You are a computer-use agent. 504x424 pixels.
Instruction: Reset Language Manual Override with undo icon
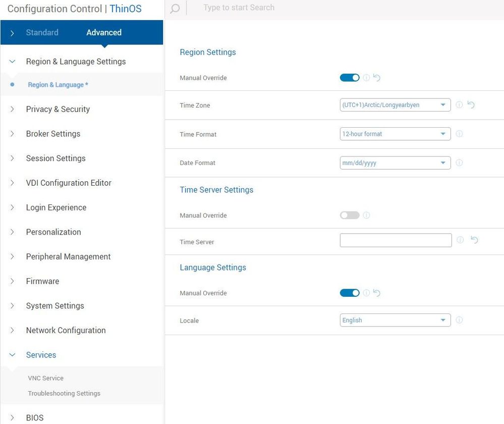[377, 293]
